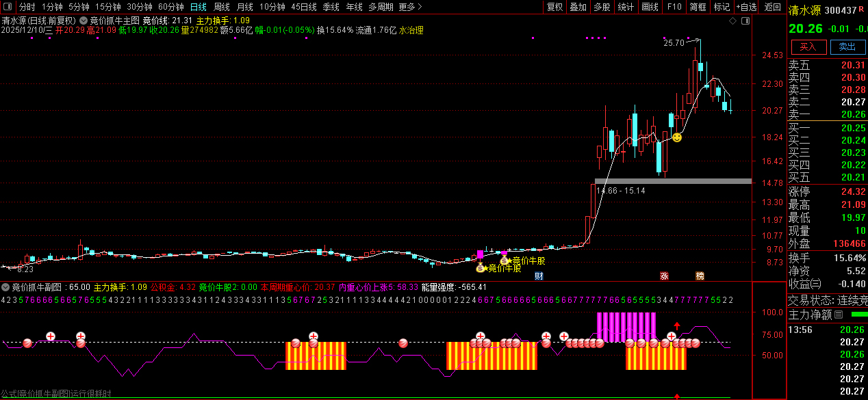Click the diamond icon above chart
The image size is (868, 400).
pyautogui.click(x=732, y=21)
